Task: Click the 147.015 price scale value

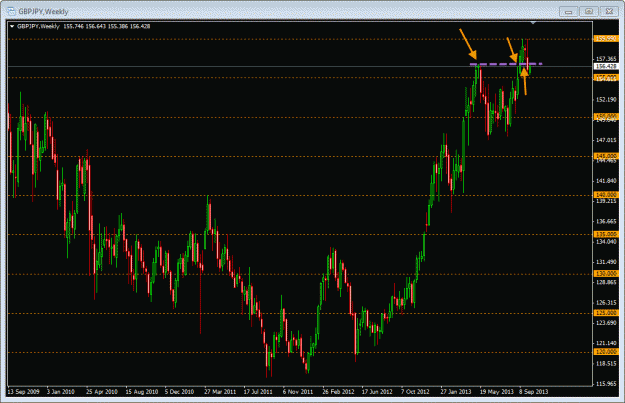Action: click(606, 140)
